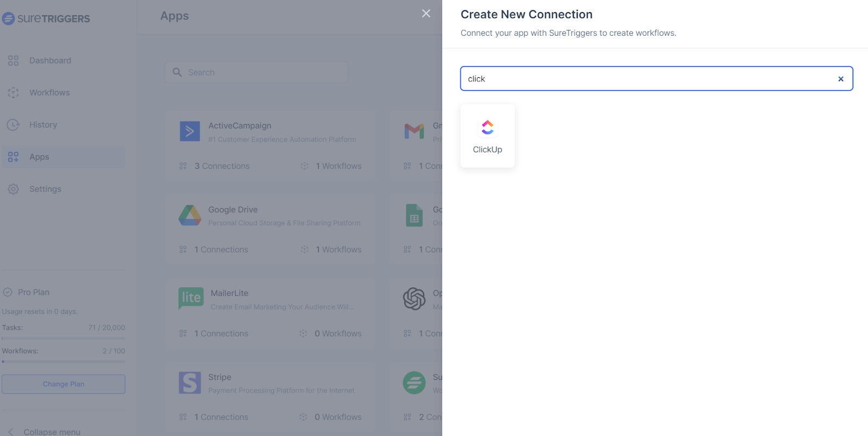Screen dimensions: 868x436
Task: Open Workflows in the sidebar
Action: pos(63,92)
